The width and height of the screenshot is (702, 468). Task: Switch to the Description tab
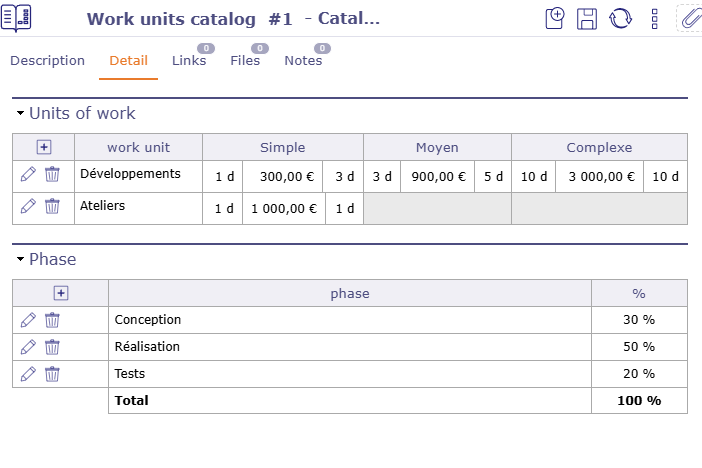47,61
